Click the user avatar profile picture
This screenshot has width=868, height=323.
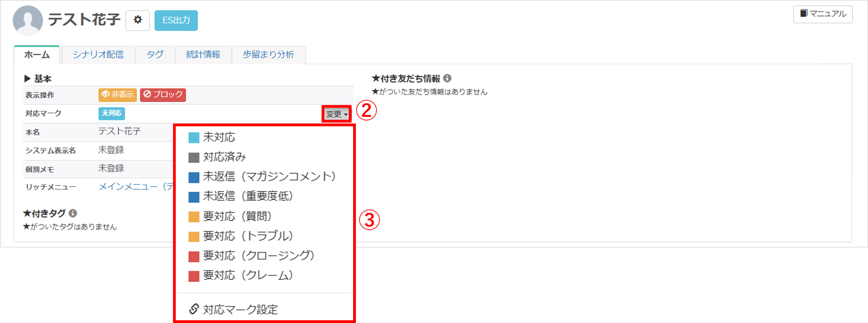[x=28, y=20]
